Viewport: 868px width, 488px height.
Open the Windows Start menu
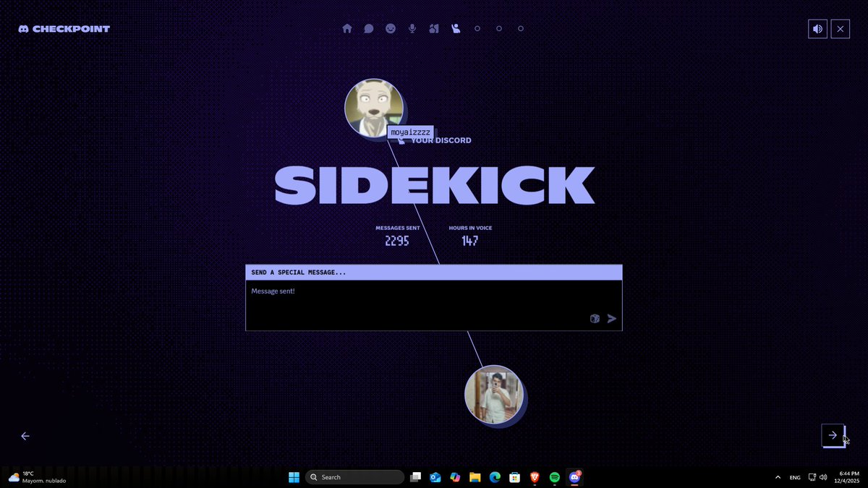pyautogui.click(x=294, y=477)
